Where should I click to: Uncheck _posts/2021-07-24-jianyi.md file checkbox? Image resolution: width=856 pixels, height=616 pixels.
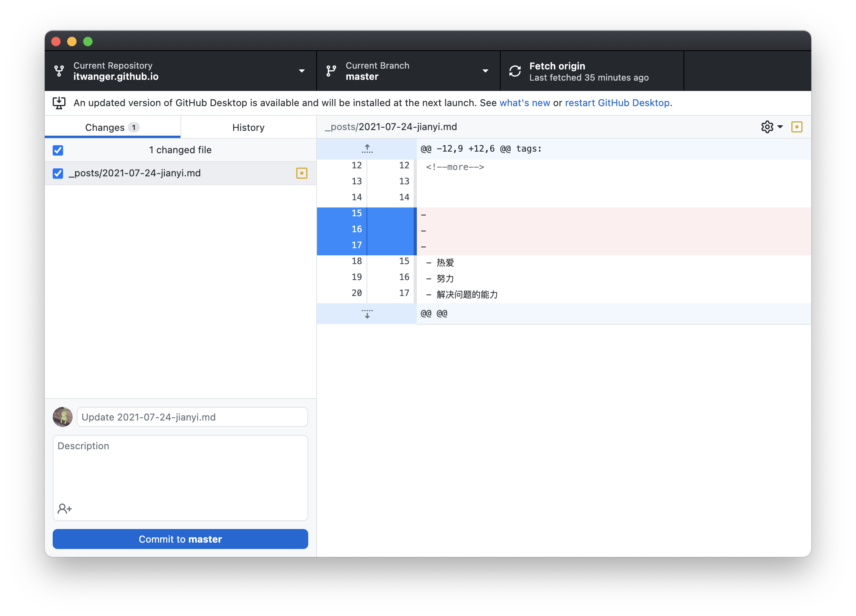58,174
